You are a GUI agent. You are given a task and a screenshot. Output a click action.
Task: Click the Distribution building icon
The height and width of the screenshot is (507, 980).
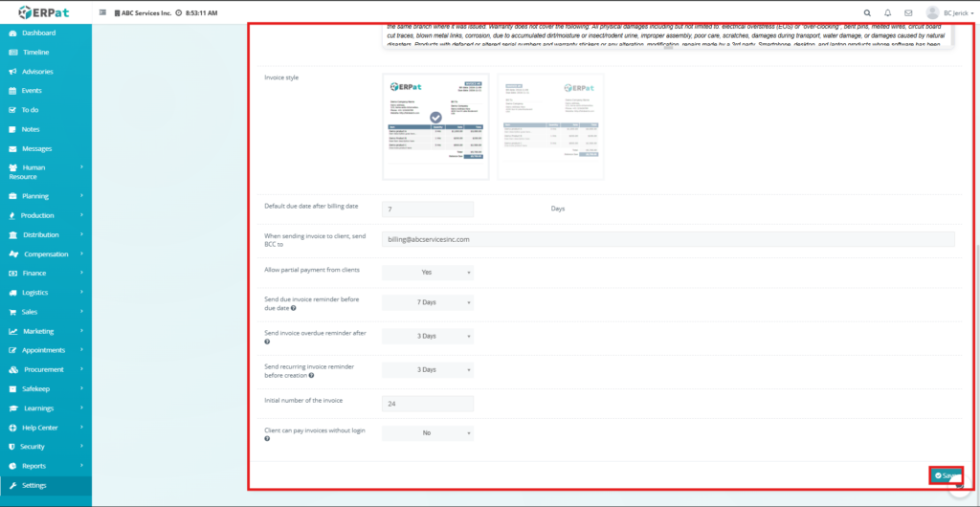13,234
